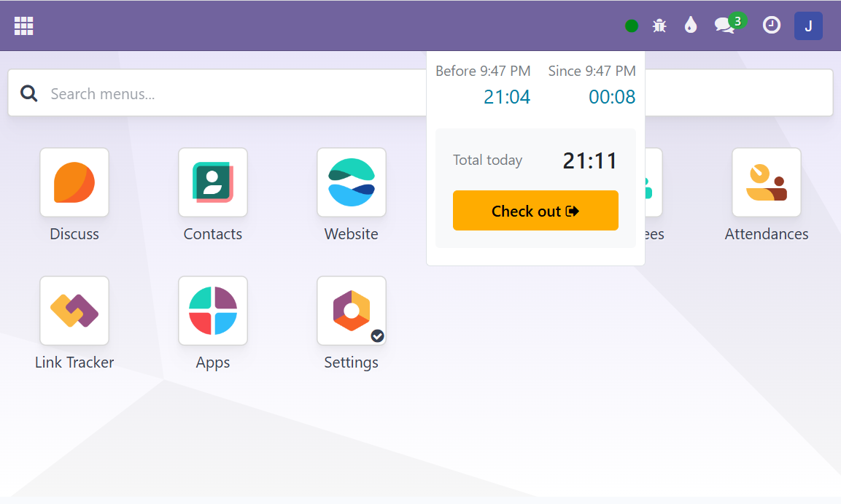Click the 21:04 time before 9:47 PM
841x504 pixels.
click(507, 96)
